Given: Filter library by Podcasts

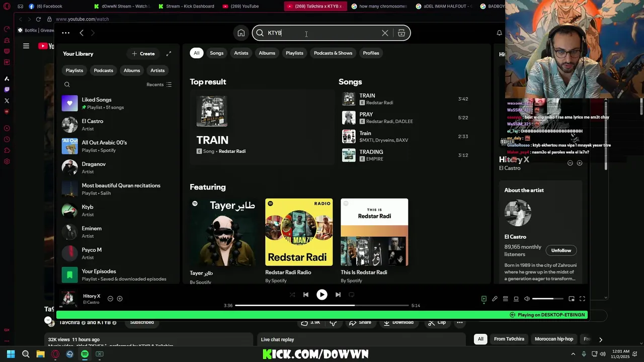Looking at the screenshot, I should (103, 70).
